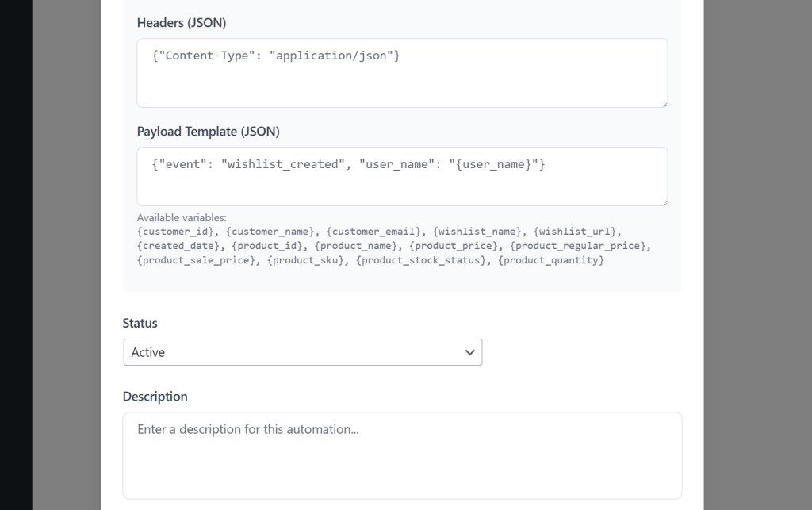
Task: Click the {product_quantity} variable text
Action: [x=551, y=260]
